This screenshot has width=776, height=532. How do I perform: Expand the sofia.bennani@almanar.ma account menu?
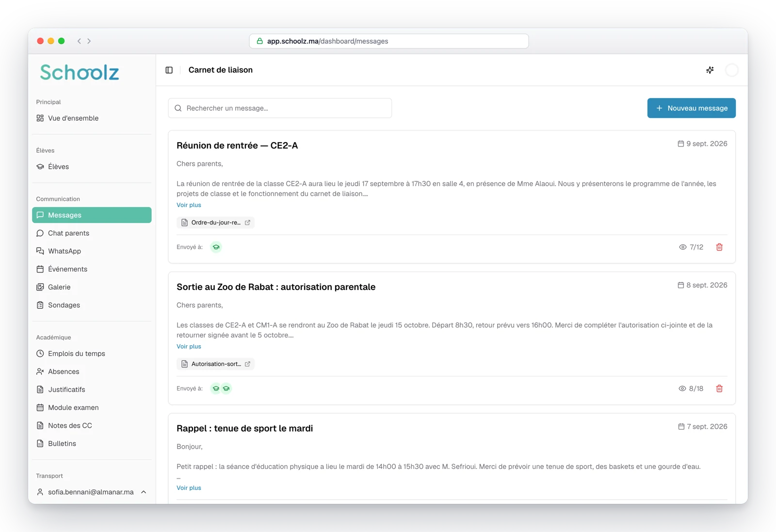point(92,492)
